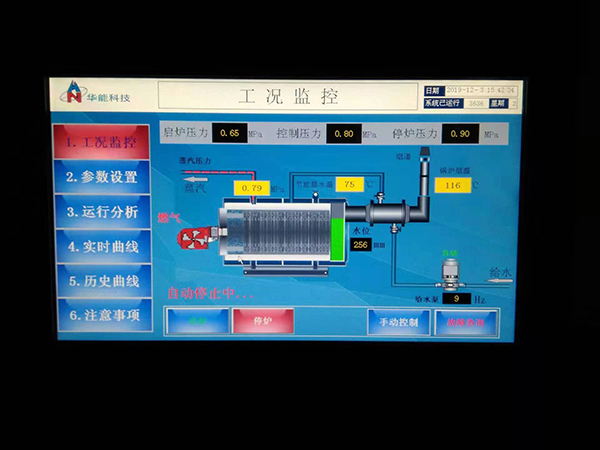Viewport: 600px width, 450px height.
Task: Click the system runtime value 3636
Action: pos(476,103)
